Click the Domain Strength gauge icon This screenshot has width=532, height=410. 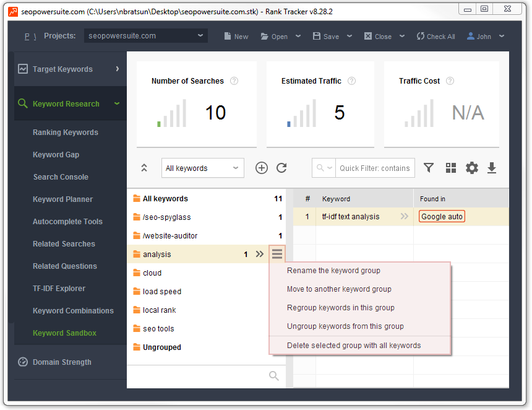pos(23,362)
